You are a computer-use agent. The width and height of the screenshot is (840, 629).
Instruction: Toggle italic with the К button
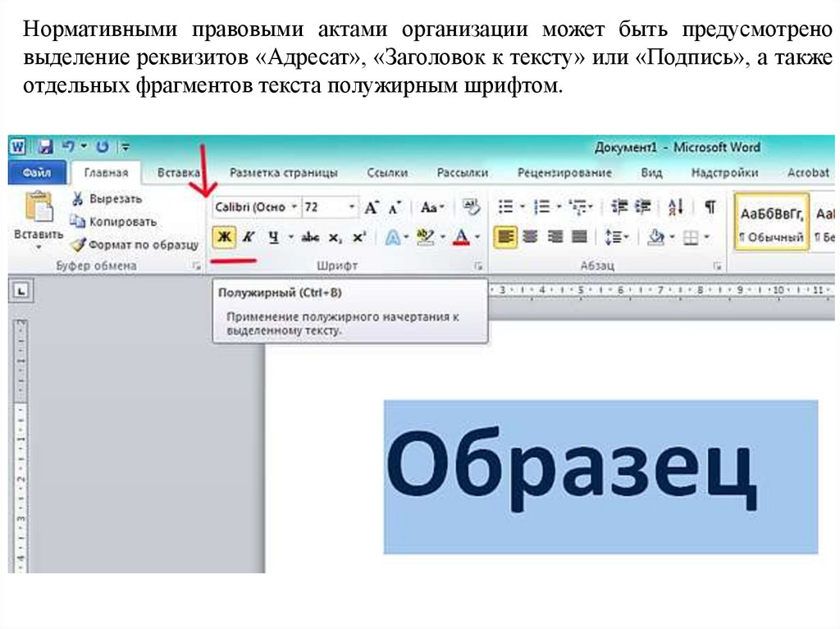tap(249, 237)
